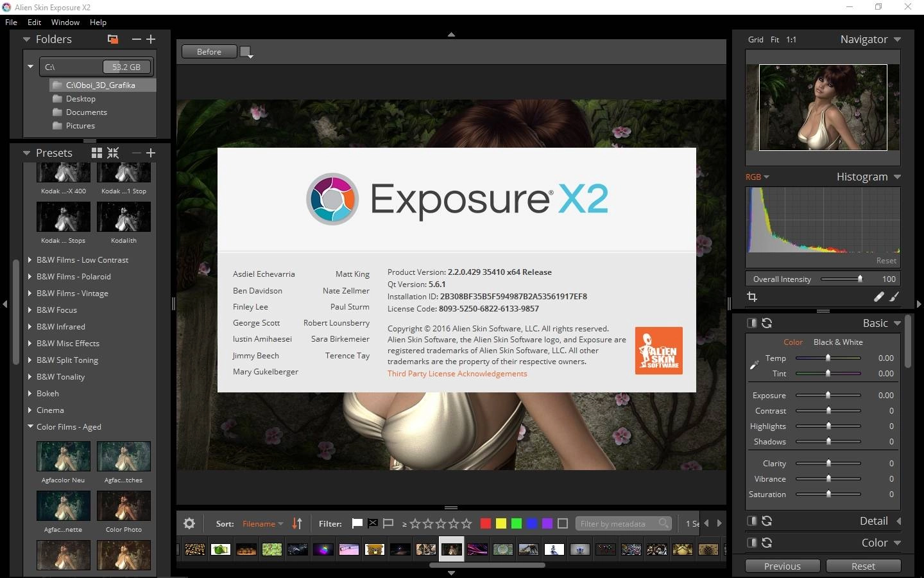Click the folder bookmark icon in Folders panel
Viewport: 924px width, 578px height.
[113, 39]
